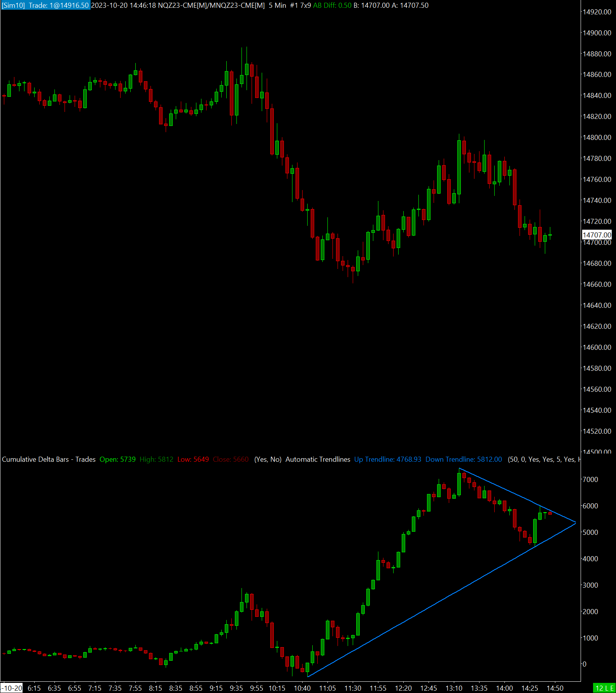The height and width of the screenshot is (693, 616).
Task: Click the 2000 label on delta axis
Action: point(590,612)
